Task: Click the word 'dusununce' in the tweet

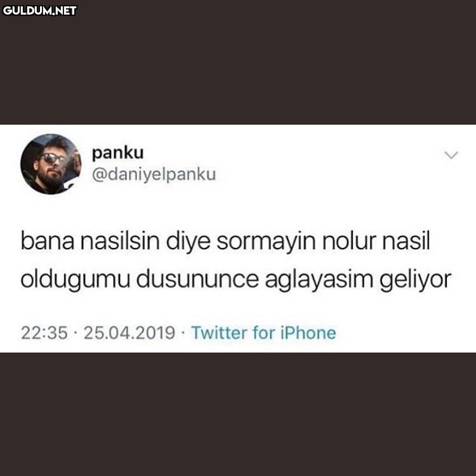Action: (x=197, y=280)
